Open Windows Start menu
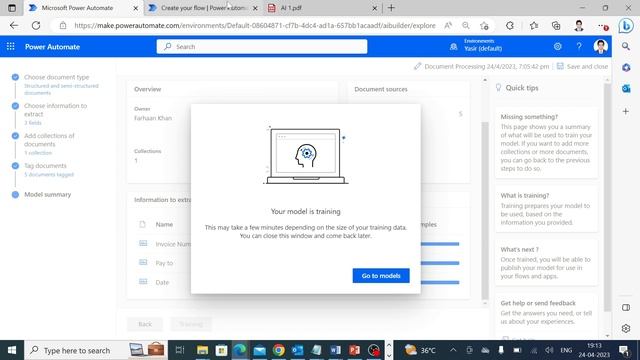 click(12, 350)
